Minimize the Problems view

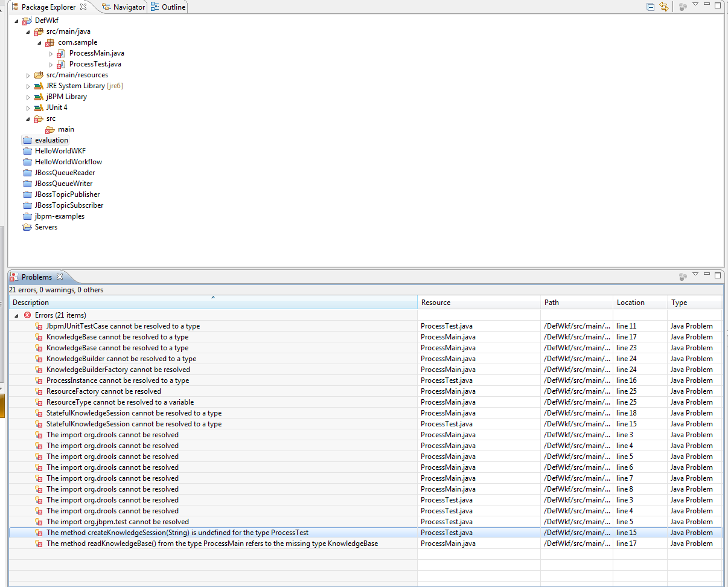(706, 275)
